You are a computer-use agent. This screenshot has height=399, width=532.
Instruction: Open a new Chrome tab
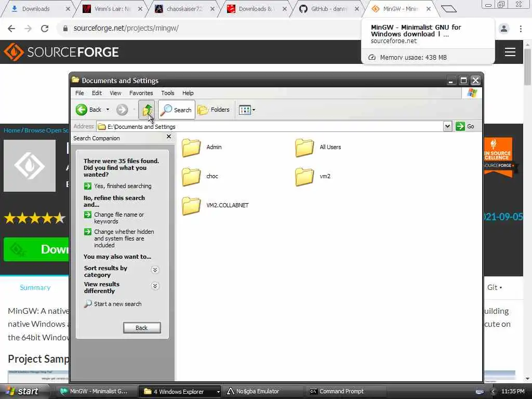449,9
